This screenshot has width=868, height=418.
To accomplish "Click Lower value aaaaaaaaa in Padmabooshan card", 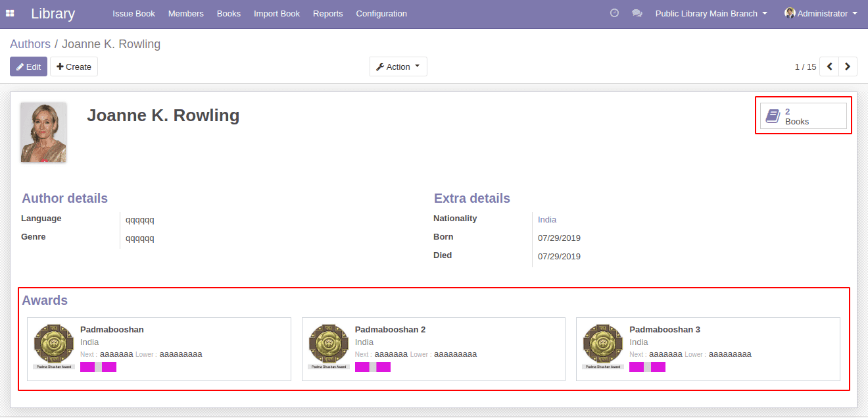I will [x=181, y=354].
